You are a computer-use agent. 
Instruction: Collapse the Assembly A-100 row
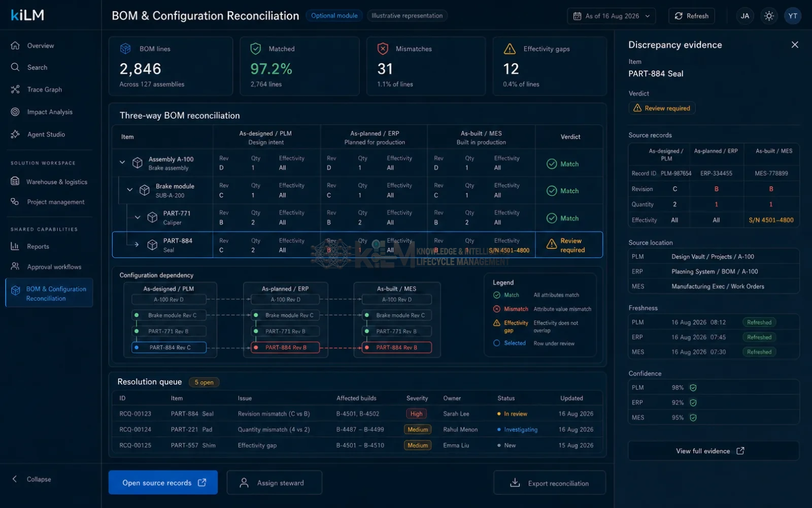pyautogui.click(x=122, y=163)
